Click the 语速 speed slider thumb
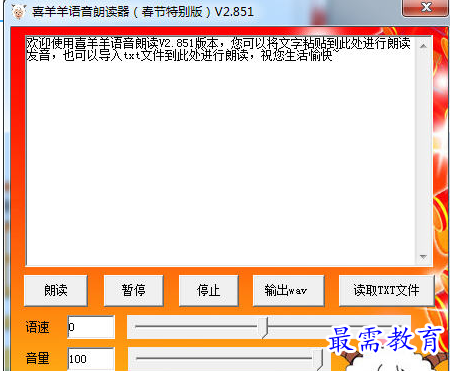Viewport: 450px width, 371px height. point(264,327)
